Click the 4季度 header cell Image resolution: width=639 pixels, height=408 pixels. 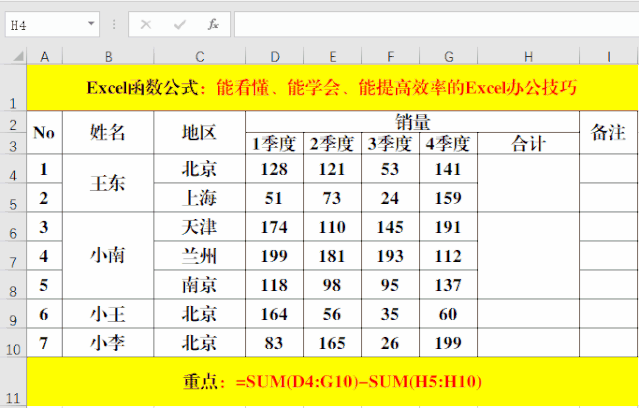448,143
